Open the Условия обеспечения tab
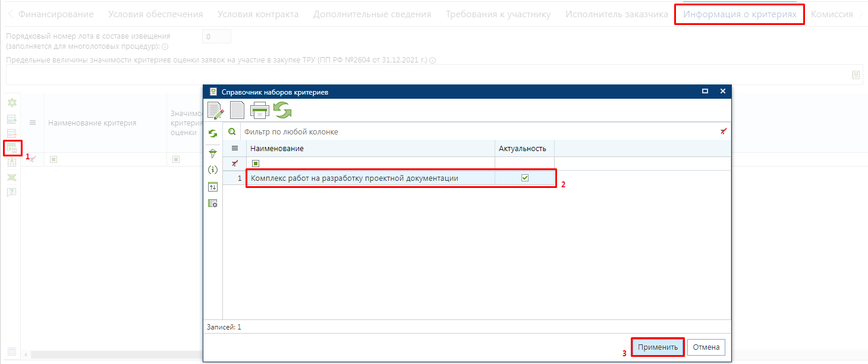The image size is (868, 364). 155,14
